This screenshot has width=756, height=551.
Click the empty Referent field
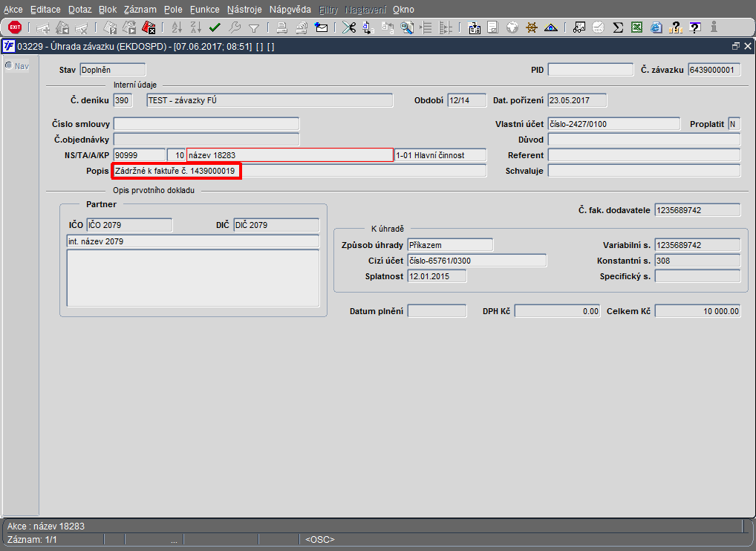point(644,155)
